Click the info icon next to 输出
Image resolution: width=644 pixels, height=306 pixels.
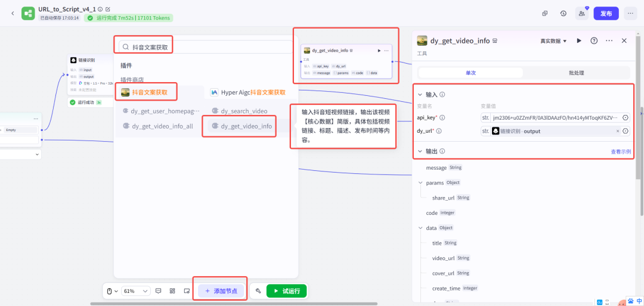pyautogui.click(x=442, y=151)
